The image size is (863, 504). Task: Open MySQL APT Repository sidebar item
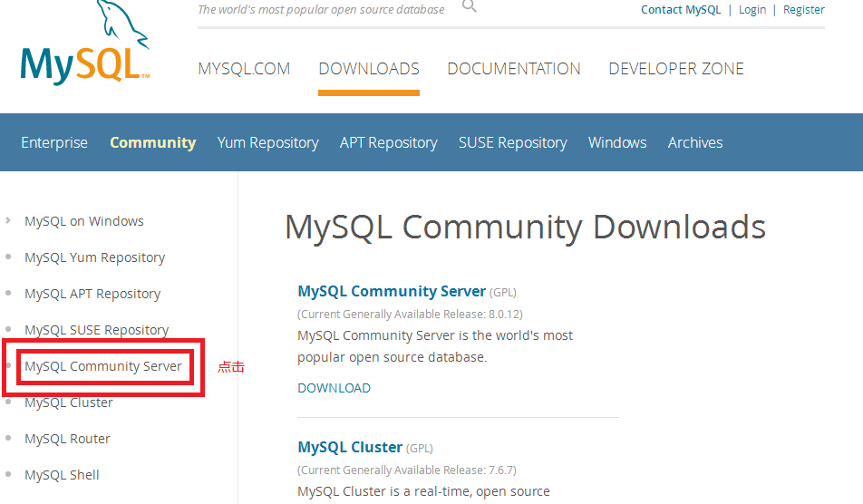click(x=92, y=294)
